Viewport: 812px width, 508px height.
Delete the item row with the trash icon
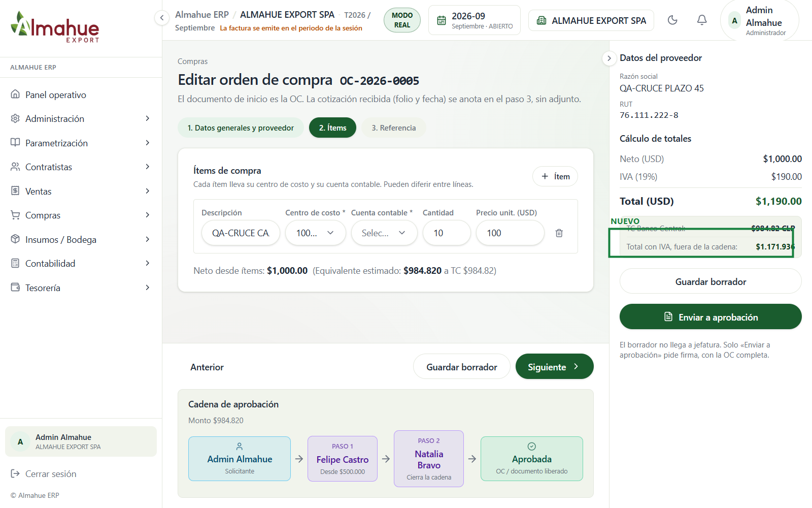[x=559, y=233]
